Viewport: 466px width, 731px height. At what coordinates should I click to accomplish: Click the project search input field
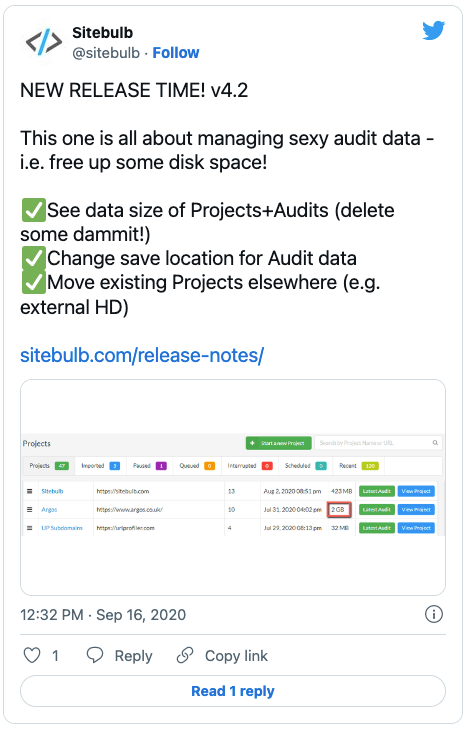click(378, 443)
